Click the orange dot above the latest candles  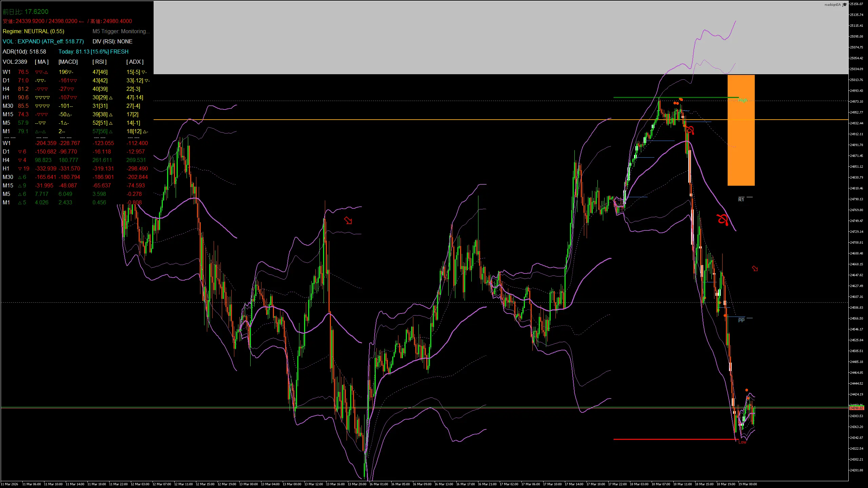pyautogui.click(x=747, y=390)
